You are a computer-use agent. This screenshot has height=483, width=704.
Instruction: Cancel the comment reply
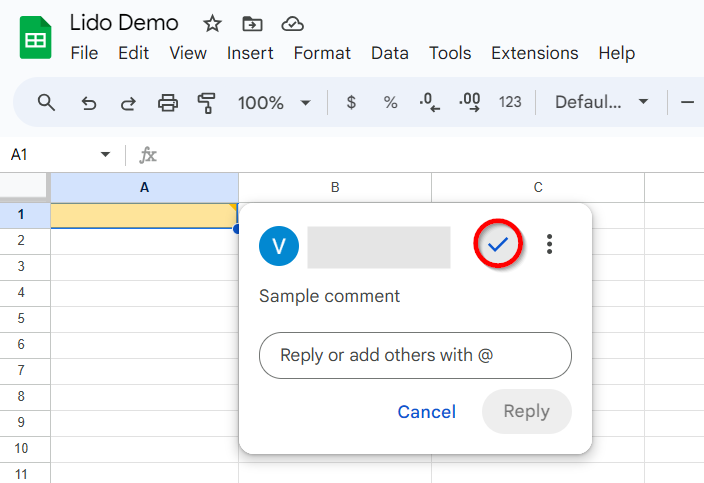pyautogui.click(x=427, y=412)
